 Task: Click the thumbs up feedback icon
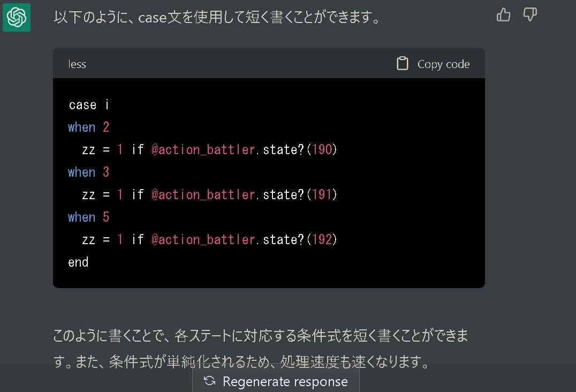[503, 15]
